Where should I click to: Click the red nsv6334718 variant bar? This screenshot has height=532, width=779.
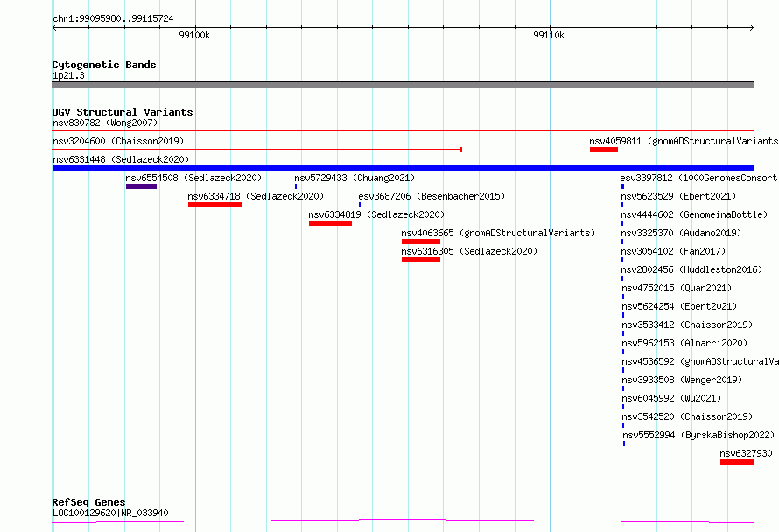[215, 205]
